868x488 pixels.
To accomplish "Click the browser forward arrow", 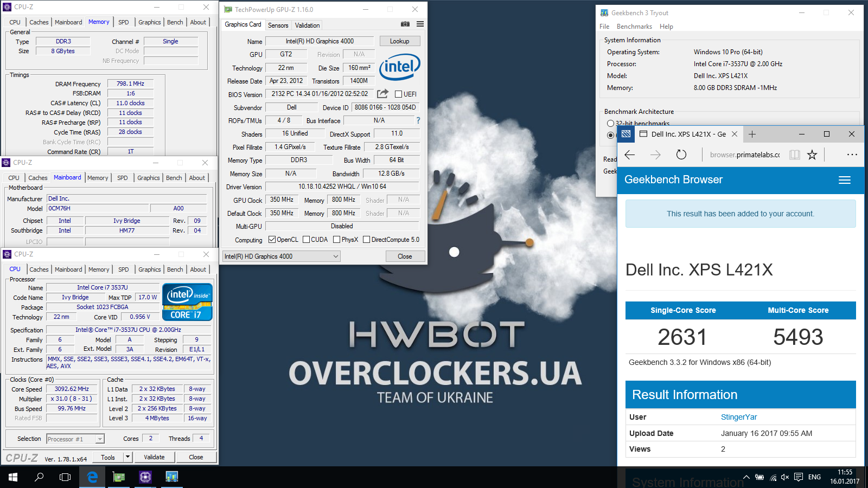I will pos(655,155).
